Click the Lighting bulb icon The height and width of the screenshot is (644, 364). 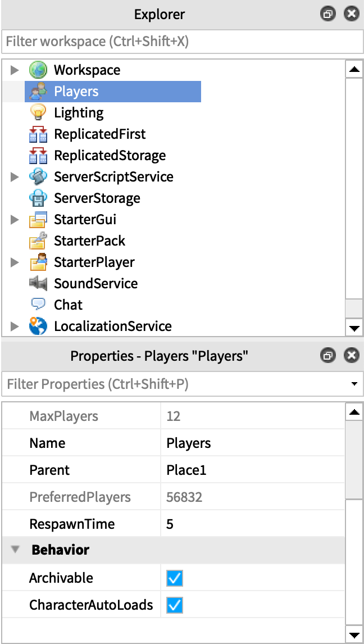pos(38,113)
